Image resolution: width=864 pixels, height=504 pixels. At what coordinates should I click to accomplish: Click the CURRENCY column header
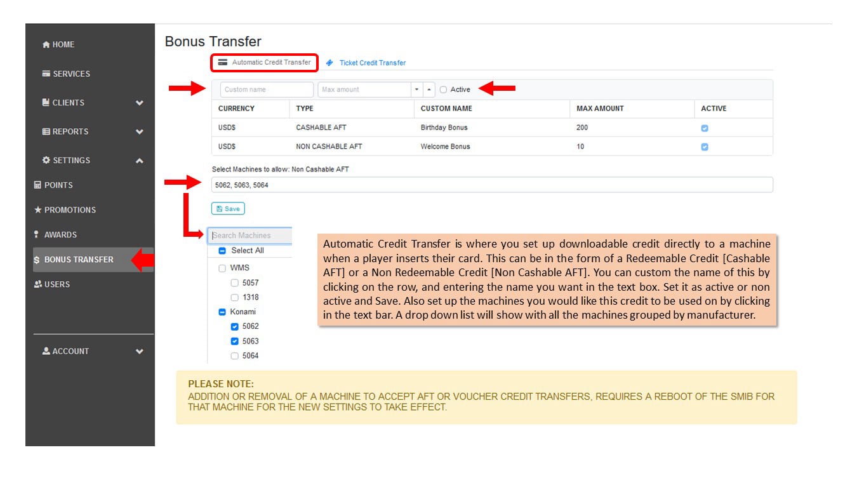[236, 109]
